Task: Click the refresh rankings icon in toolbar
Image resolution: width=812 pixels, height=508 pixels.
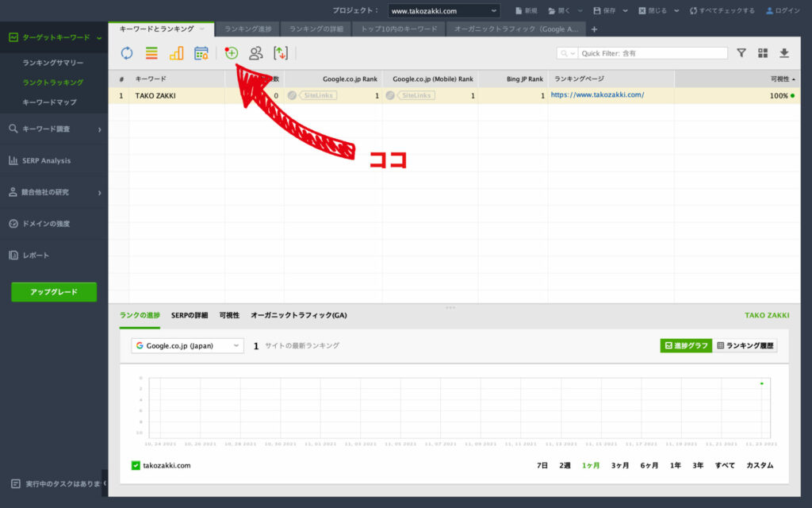Action: pos(127,53)
